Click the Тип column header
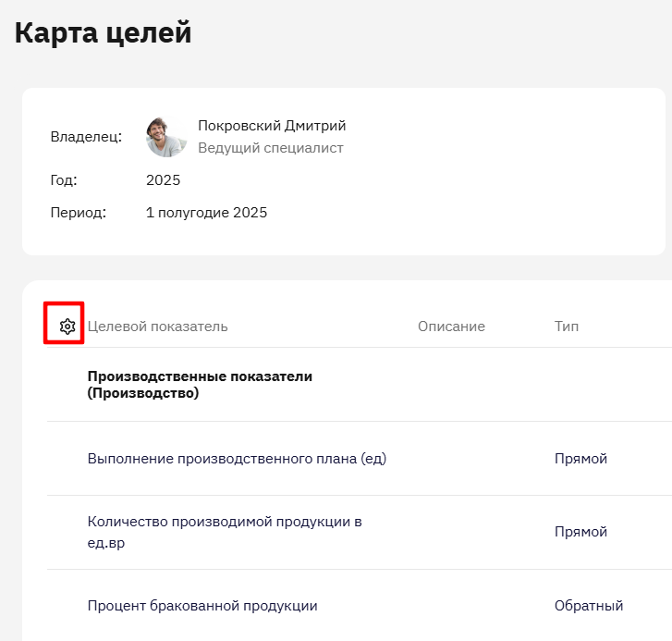The image size is (672, 641). pyautogui.click(x=566, y=327)
